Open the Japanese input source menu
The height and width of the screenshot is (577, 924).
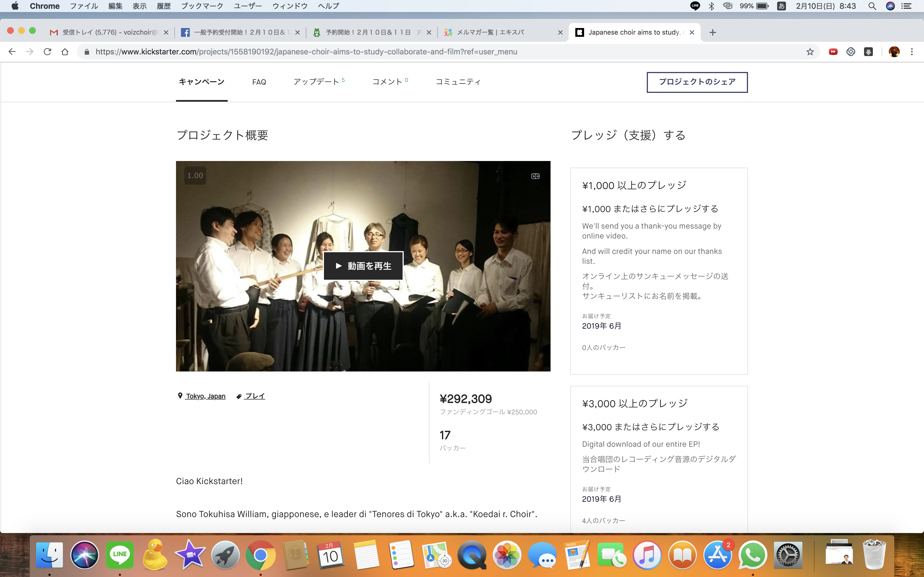[781, 6]
